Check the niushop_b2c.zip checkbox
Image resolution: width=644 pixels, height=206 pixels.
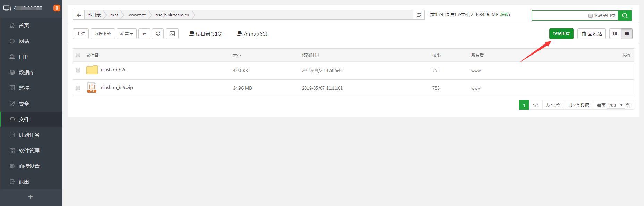coord(78,88)
